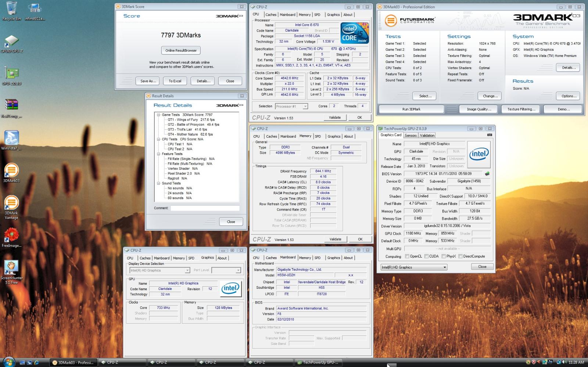Click the Intel Core i5 logo in CPU-Z
The height and width of the screenshot is (367, 588).
[355, 33]
